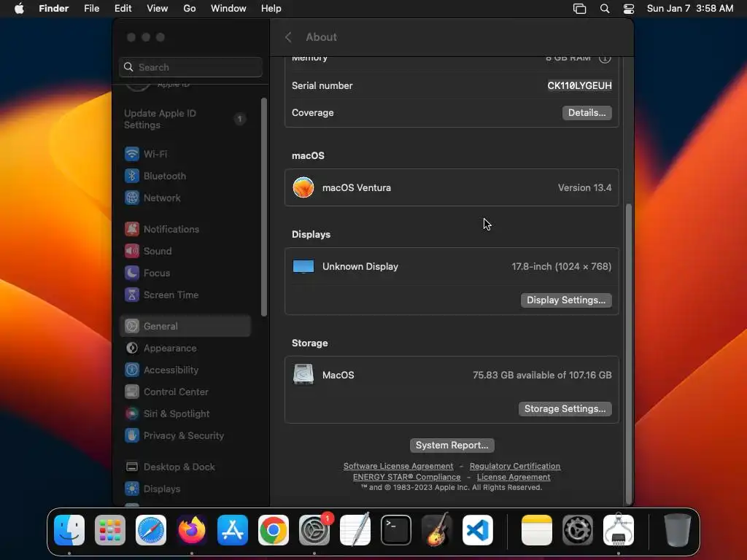Open the View menu

[x=158, y=9]
